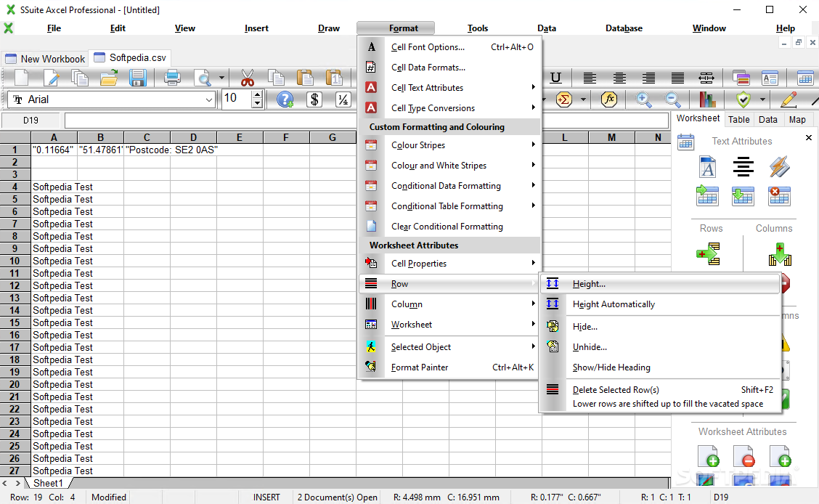
Task: Expand shield icon dropdown arrow
Action: point(762,99)
